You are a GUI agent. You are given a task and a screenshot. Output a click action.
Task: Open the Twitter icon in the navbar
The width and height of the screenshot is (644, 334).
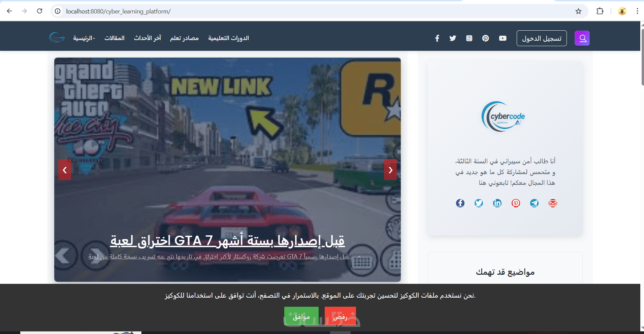pos(453,38)
